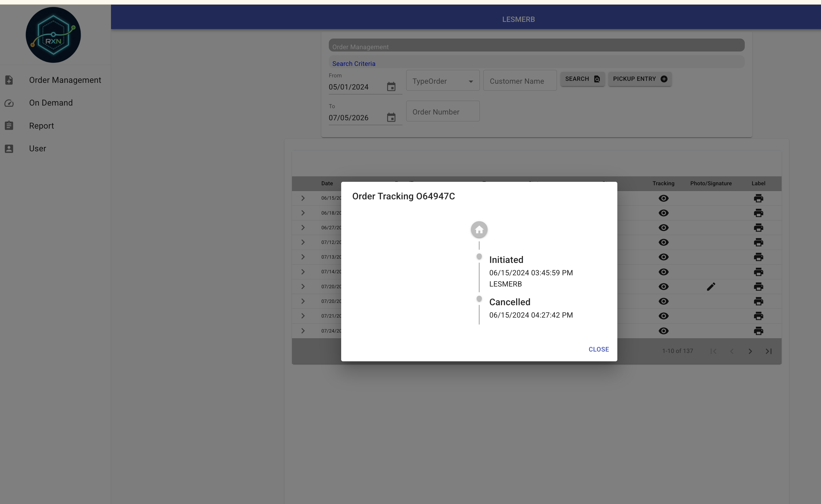View tracking for the 07/24 row

point(663,331)
